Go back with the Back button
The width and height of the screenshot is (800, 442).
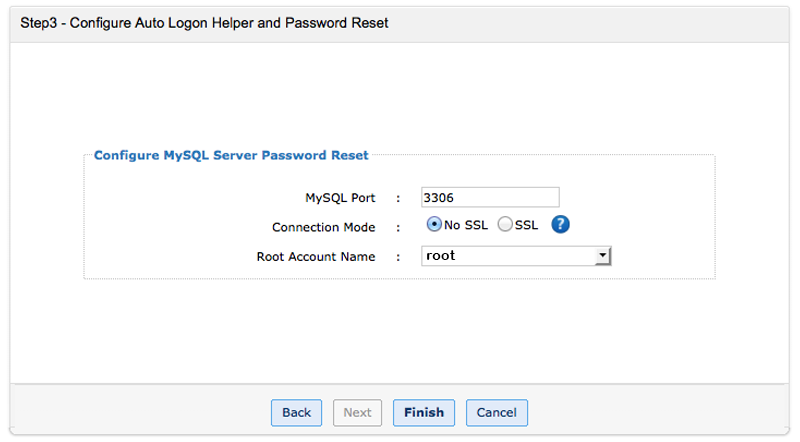pos(296,412)
